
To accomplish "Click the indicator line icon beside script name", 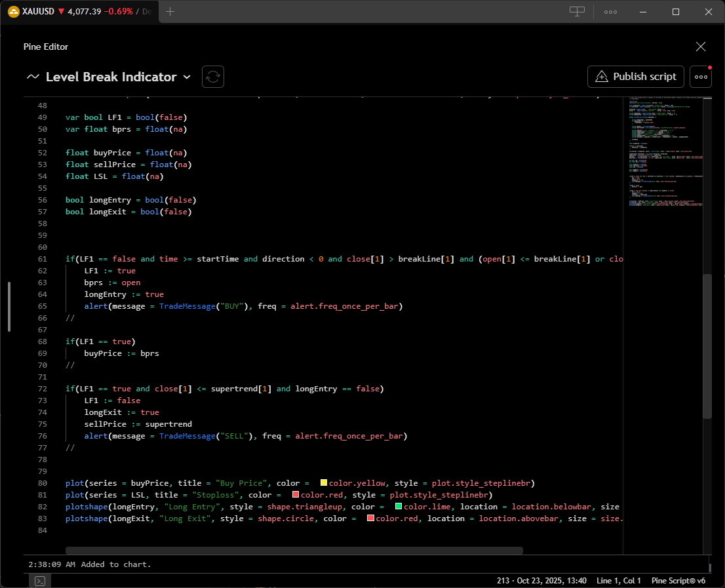I will point(33,77).
